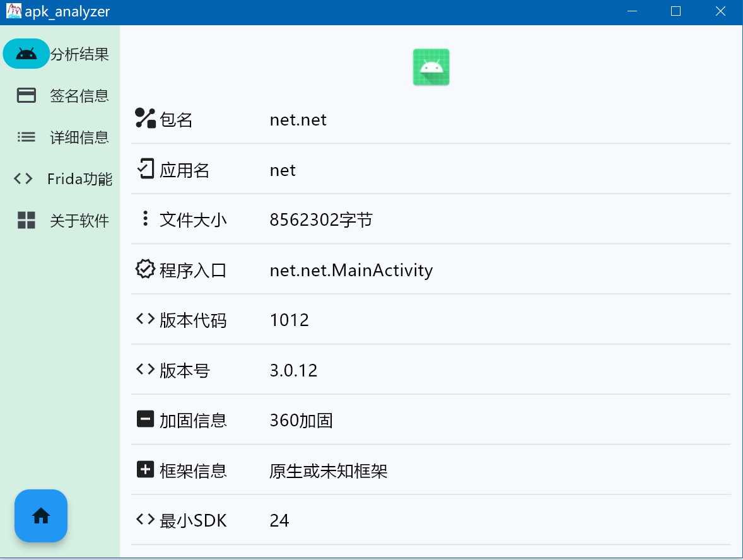Maximize the apk_analyzer window
Image resolution: width=743 pixels, height=560 pixels.
tap(676, 11)
